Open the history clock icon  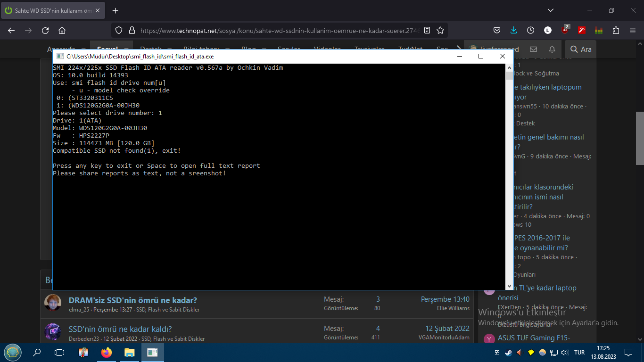point(531,30)
